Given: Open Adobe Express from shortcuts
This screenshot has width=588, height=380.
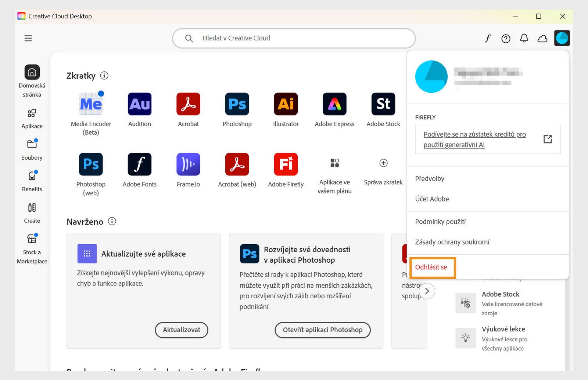Looking at the screenshot, I should [334, 104].
